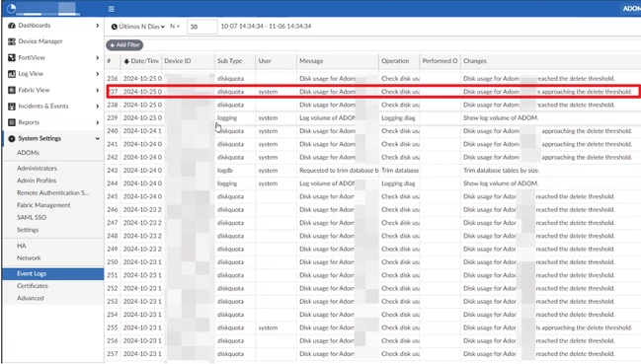Click the clock icon beside time range
This screenshot has height=364, width=641.
point(114,27)
